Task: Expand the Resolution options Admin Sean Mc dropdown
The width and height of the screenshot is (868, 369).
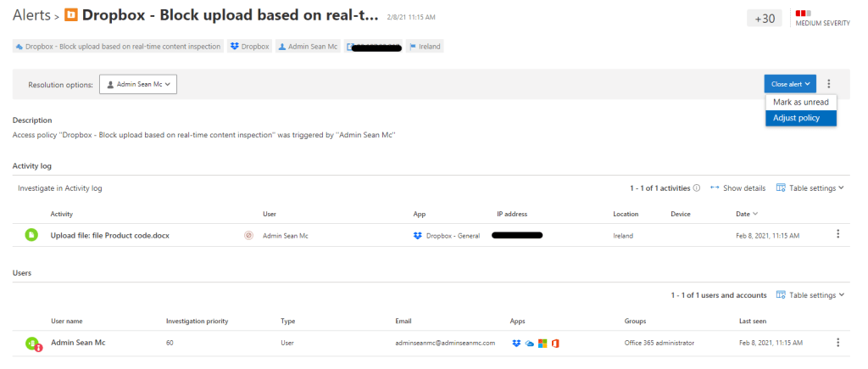Action: tap(138, 84)
